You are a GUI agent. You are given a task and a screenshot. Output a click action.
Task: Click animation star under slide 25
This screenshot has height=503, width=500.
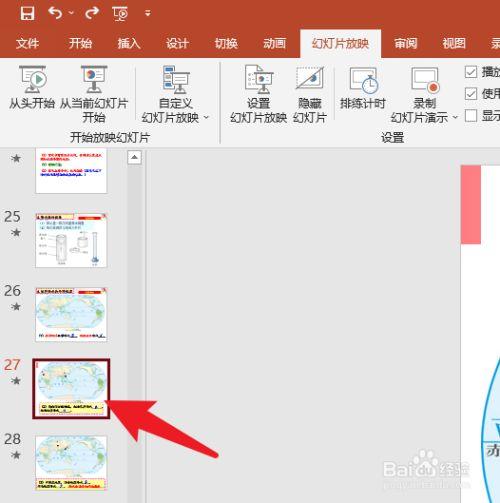coord(16,232)
